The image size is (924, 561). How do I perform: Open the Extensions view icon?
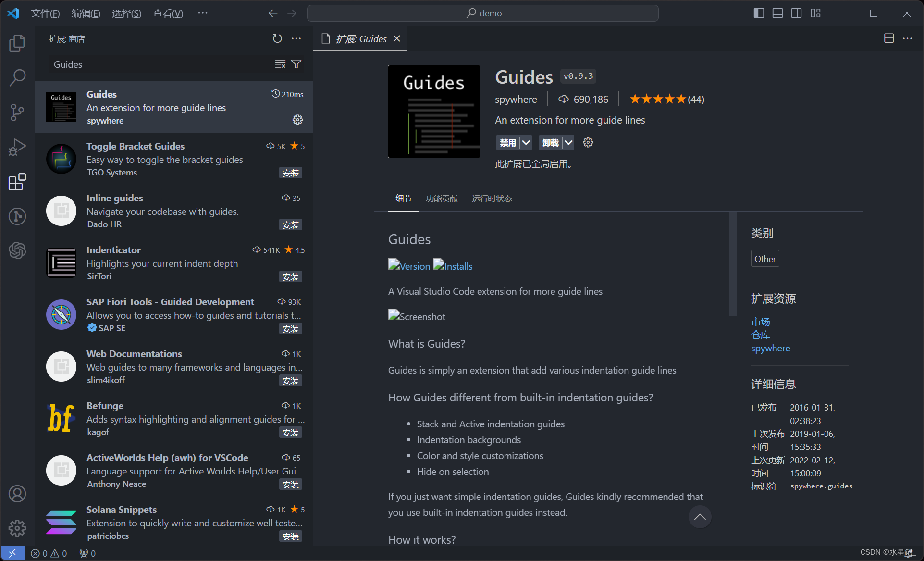17,182
